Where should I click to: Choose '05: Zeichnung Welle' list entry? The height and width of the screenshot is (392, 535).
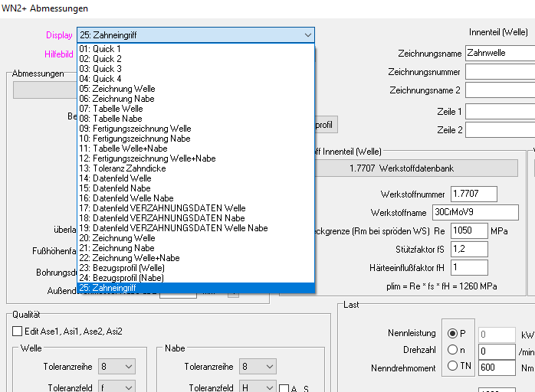(x=117, y=89)
